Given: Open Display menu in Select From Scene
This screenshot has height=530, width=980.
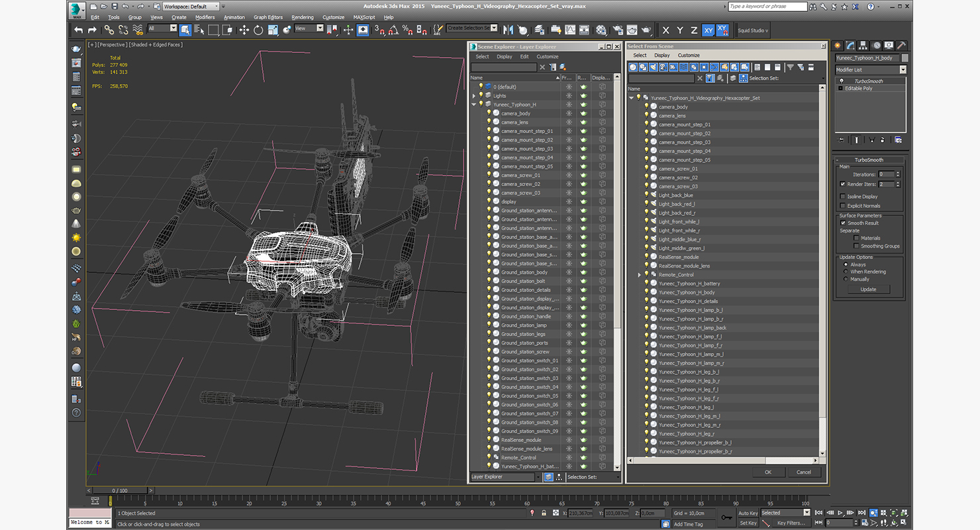Looking at the screenshot, I should (663, 56).
